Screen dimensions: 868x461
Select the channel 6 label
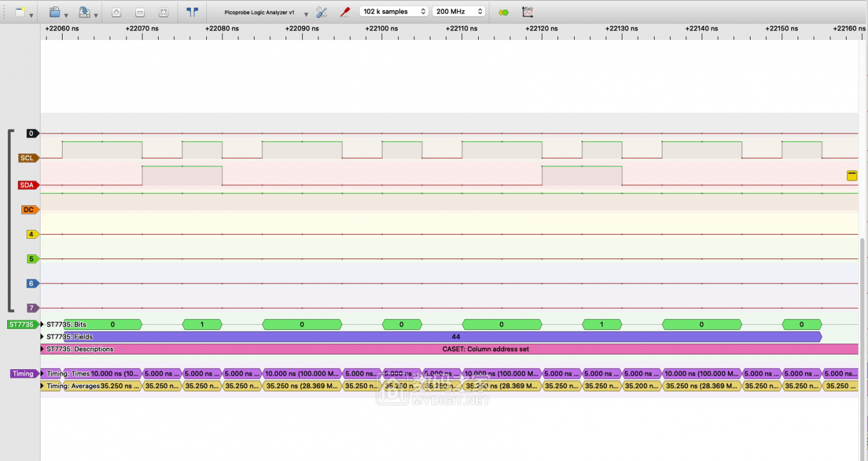[x=32, y=284]
